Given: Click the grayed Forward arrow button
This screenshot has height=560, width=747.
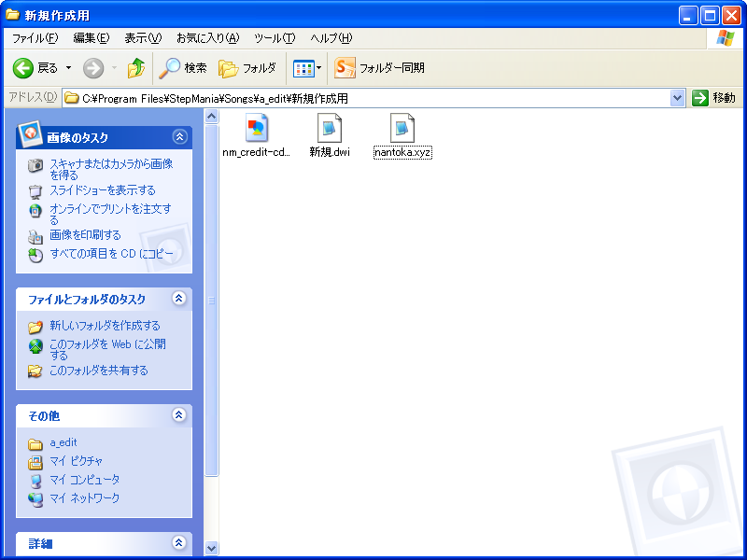Looking at the screenshot, I should (93, 68).
